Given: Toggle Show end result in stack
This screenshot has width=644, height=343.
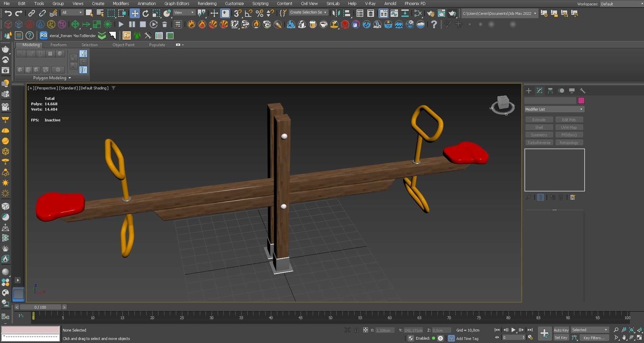Looking at the screenshot, I should click(541, 197).
